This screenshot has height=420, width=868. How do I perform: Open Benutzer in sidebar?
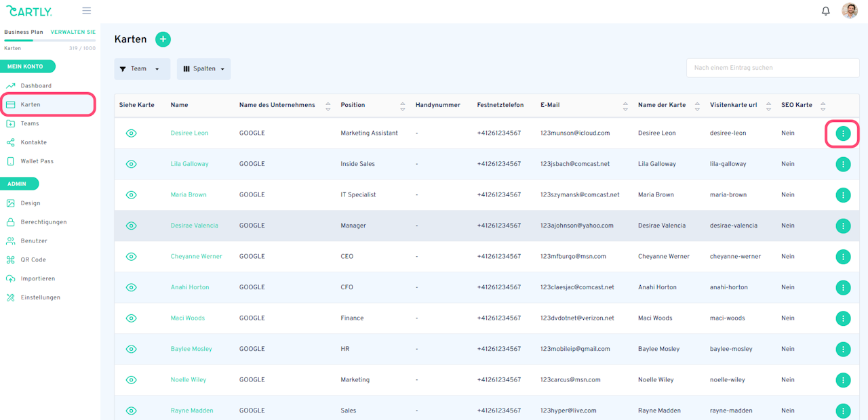(34, 241)
